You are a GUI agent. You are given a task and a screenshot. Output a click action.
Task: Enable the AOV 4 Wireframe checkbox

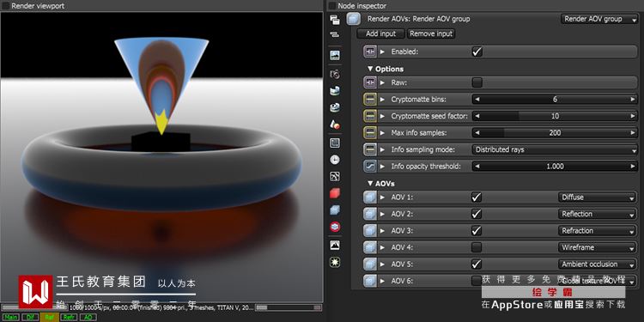pos(477,247)
